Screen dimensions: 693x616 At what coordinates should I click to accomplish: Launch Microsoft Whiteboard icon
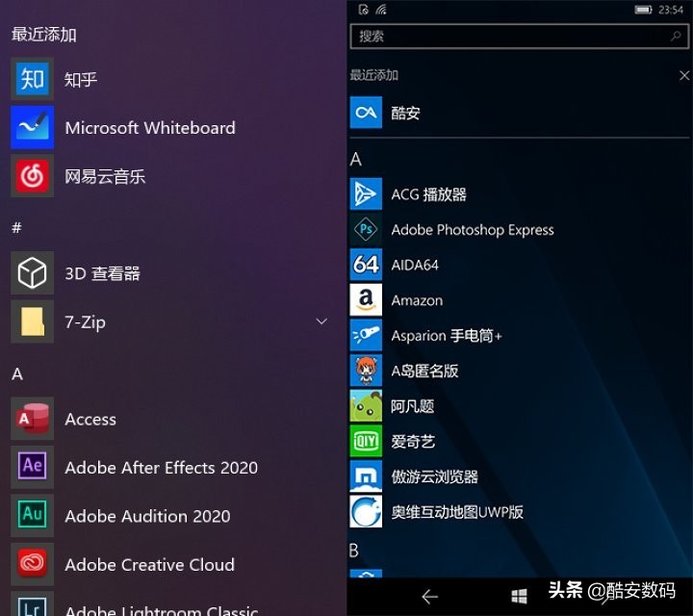tap(33, 128)
